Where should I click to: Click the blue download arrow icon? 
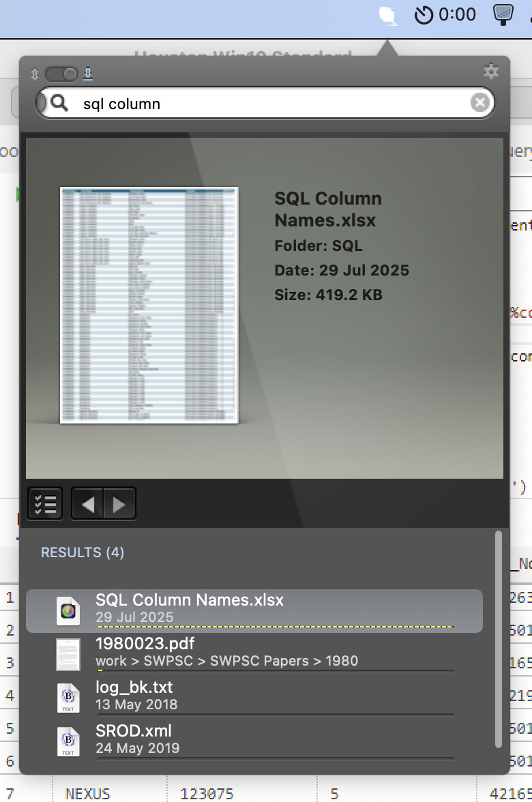point(88,74)
